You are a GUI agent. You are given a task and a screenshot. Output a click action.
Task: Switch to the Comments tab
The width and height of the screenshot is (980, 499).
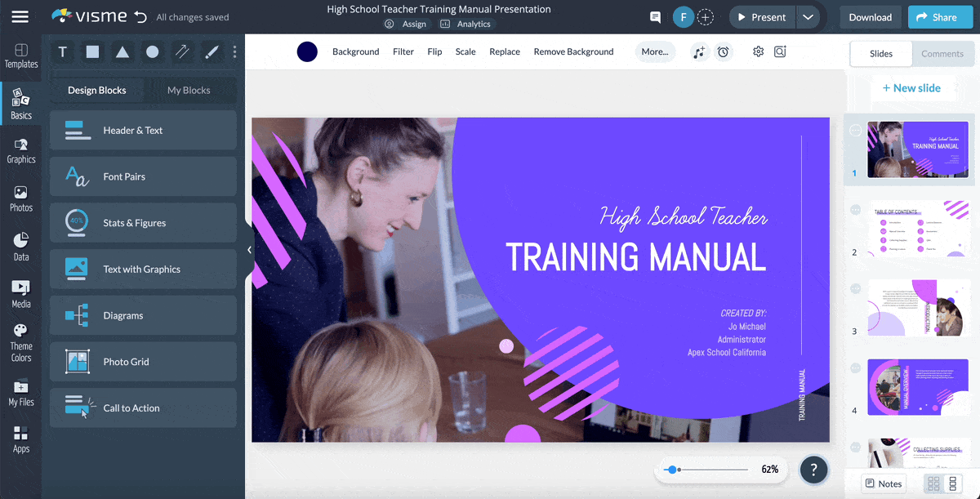(x=942, y=54)
